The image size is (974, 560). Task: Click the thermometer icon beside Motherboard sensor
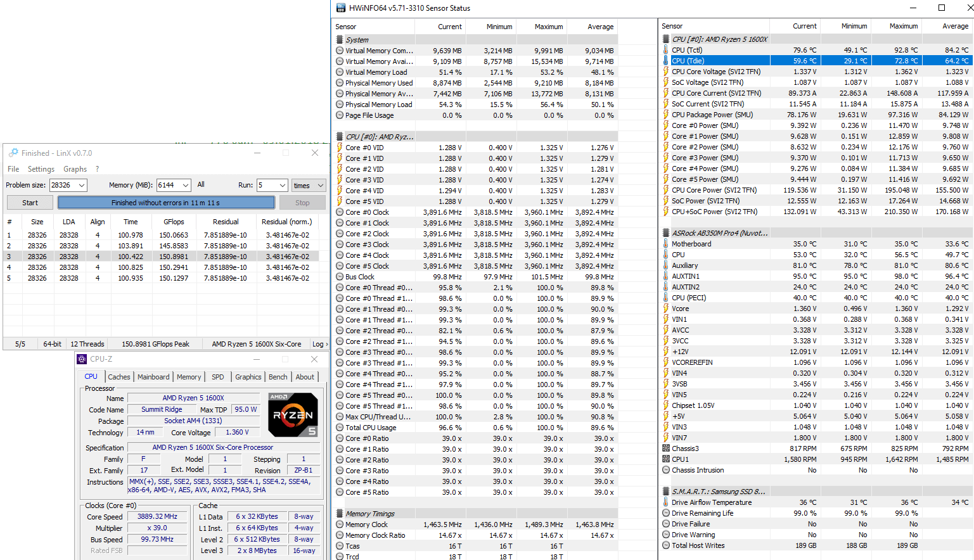coord(666,244)
